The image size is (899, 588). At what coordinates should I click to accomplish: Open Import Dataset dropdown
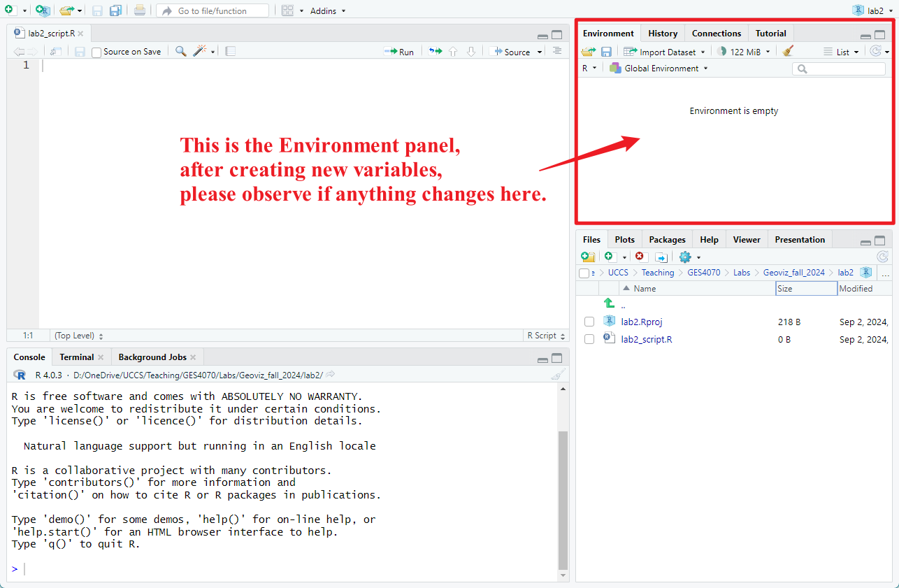coord(664,52)
